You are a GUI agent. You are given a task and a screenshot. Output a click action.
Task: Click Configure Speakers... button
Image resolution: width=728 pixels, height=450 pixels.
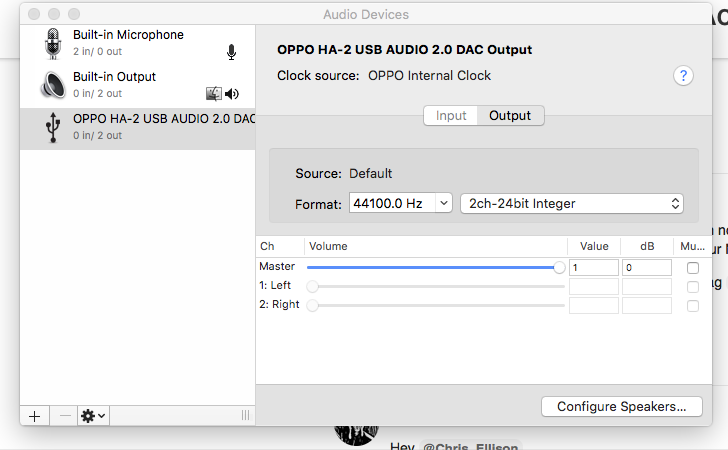coord(622,406)
